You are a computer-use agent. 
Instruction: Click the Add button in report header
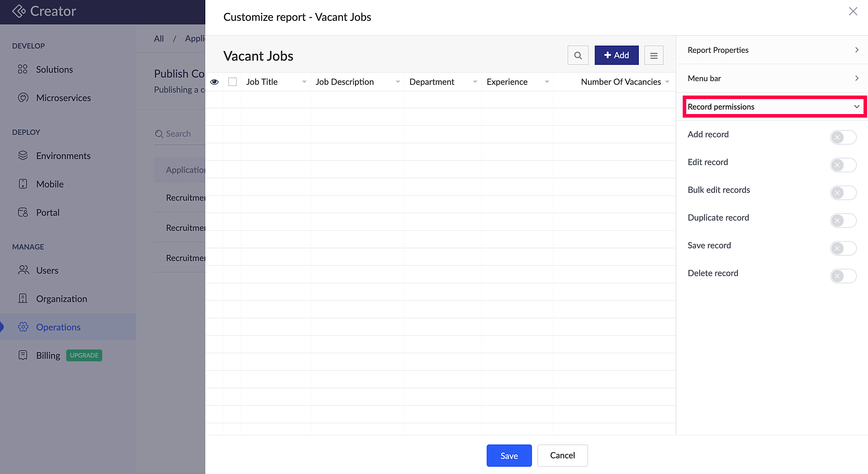coord(616,56)
